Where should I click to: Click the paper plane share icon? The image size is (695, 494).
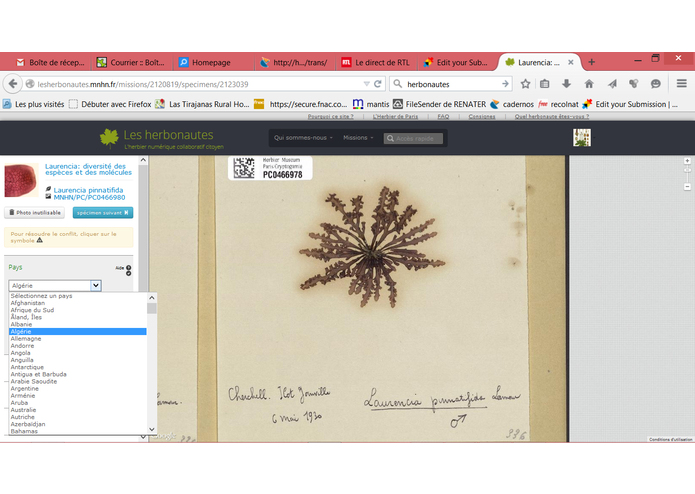[612, 84]
